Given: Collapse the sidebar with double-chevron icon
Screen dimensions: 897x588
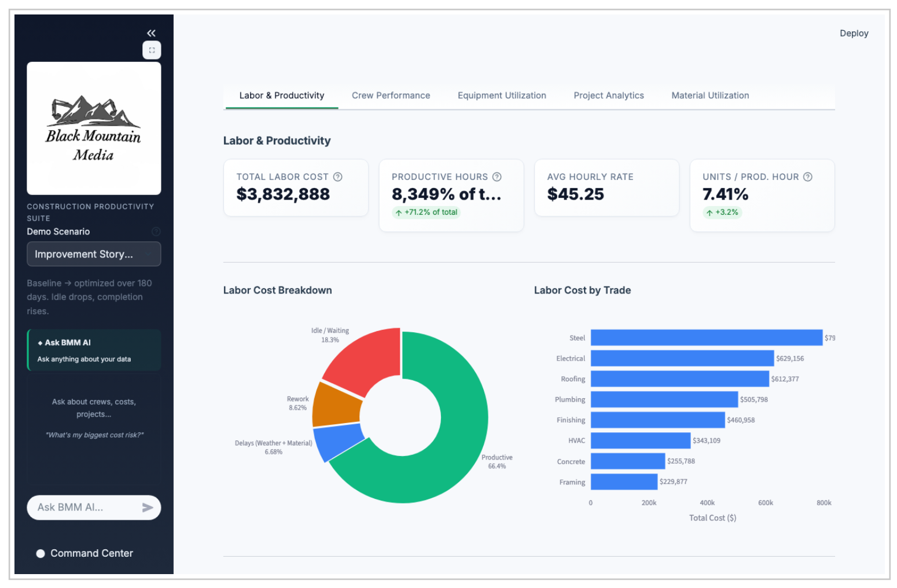Looking at the screenshot, I should click(151, 33).
